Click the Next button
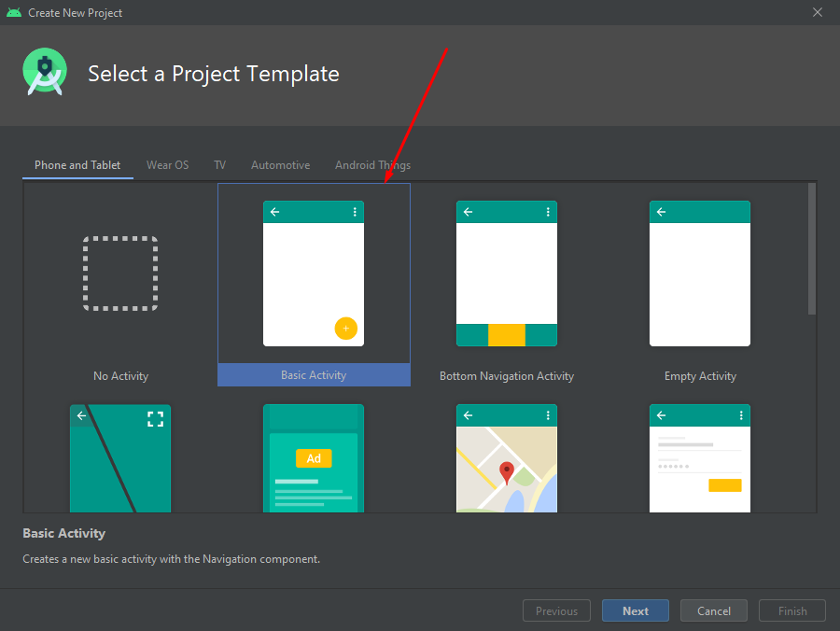The height and width of the screenshot is (631, 840). (636, 611)
